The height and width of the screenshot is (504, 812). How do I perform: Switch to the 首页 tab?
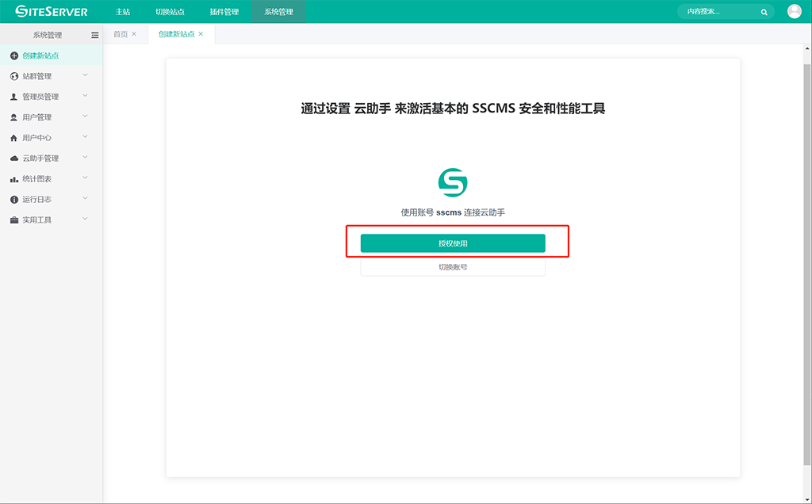click(x=121, y=34)
